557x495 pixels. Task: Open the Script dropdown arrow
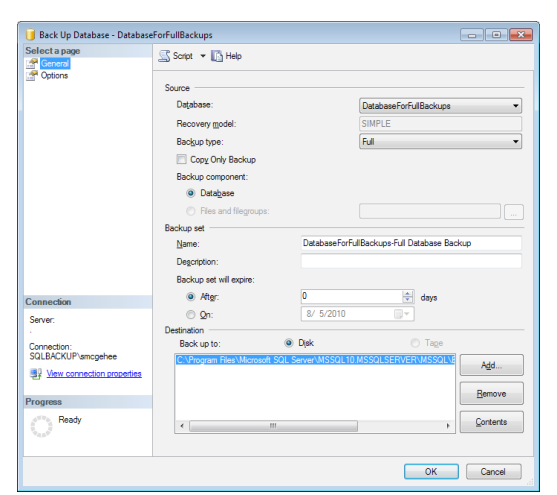click(x=203, y=56)
